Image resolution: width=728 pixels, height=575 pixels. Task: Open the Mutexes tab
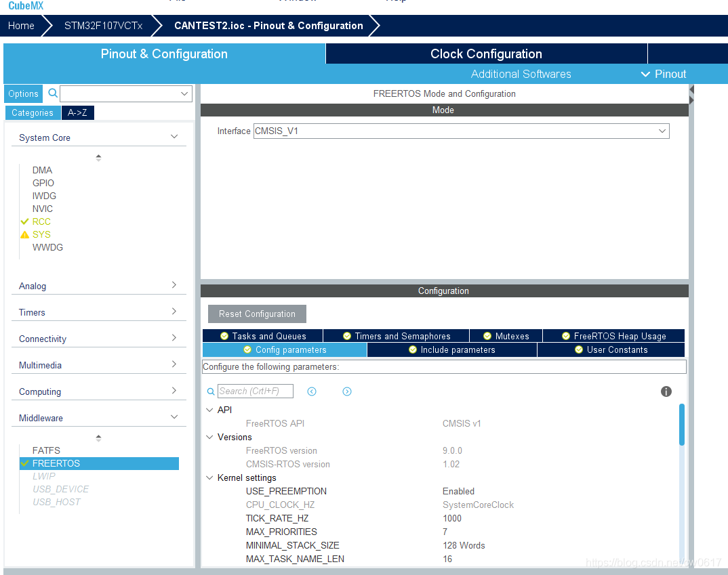506,336
